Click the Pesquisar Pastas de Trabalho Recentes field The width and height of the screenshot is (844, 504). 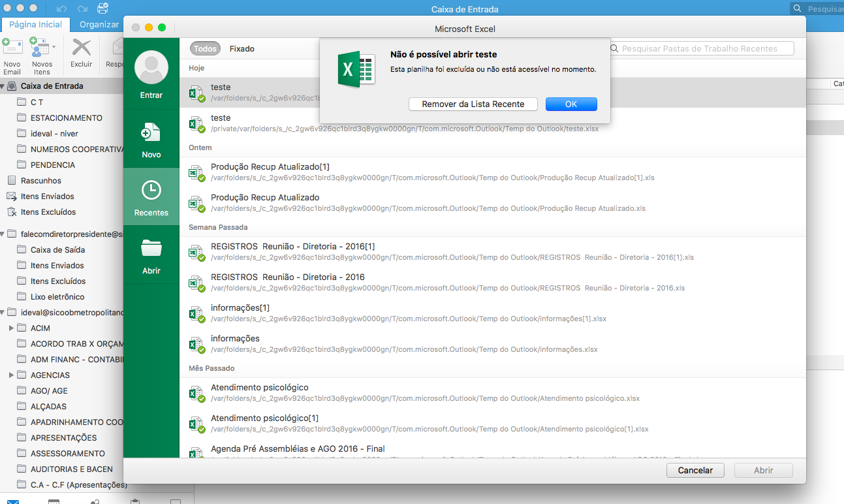coord(705,49)
